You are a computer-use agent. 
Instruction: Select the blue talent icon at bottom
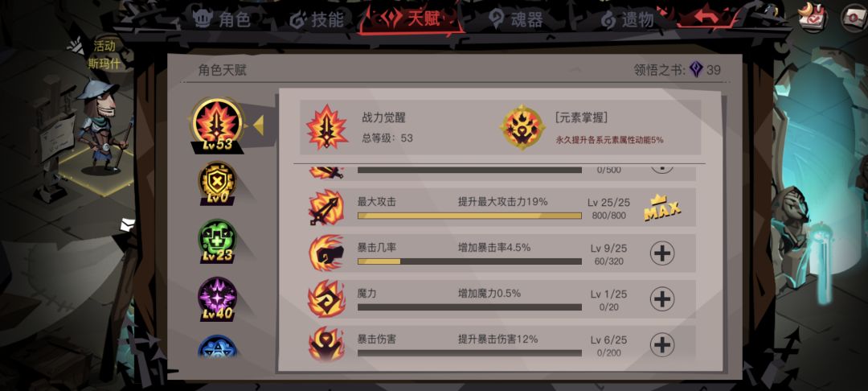click(x=217, y=346)
